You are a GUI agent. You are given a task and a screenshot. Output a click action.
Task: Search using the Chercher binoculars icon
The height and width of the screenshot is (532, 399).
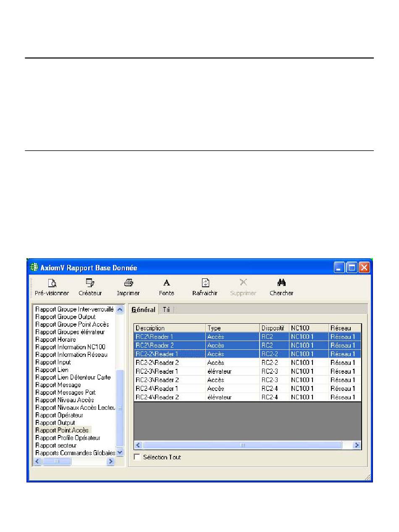281,283
